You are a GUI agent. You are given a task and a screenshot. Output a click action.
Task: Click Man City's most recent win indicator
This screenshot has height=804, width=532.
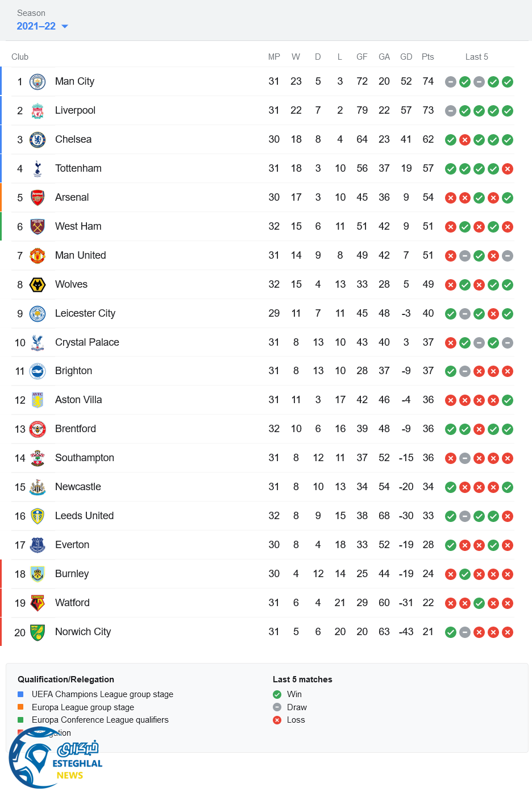508,82
